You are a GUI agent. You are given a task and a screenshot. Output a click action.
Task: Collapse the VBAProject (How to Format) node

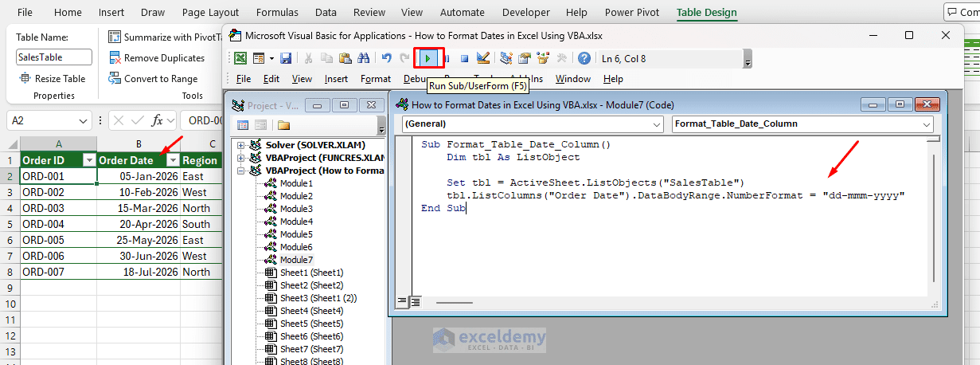(241, 171)
